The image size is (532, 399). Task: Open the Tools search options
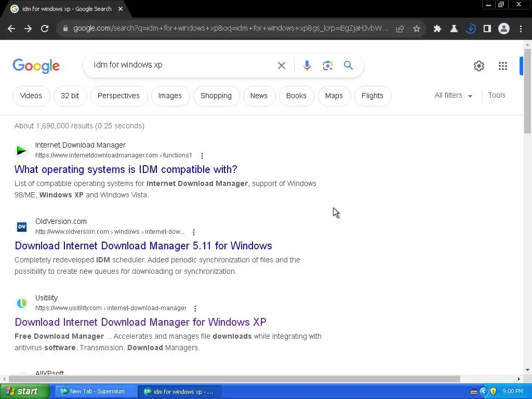coord(496,96)
